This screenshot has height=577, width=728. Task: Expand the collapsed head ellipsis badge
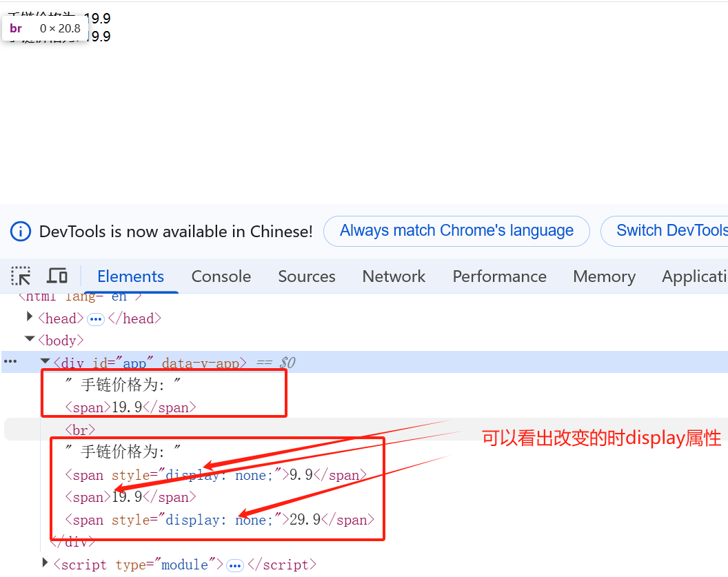click(x=96, y=319)
